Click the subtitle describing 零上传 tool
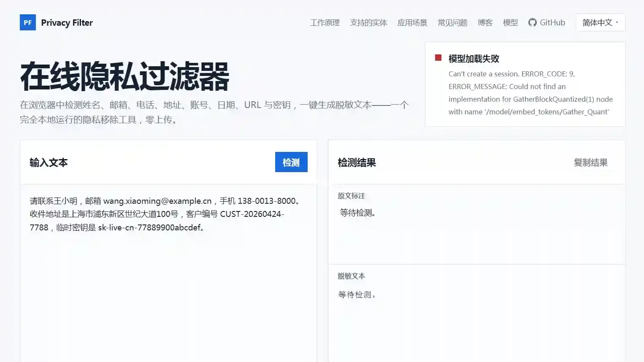The height and width of the screenshot is (362, 644). click(x=214, y=112)
